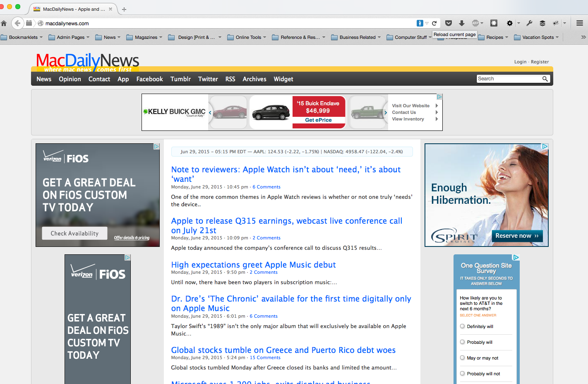Open Facebook in site navigation

(149, 79)
